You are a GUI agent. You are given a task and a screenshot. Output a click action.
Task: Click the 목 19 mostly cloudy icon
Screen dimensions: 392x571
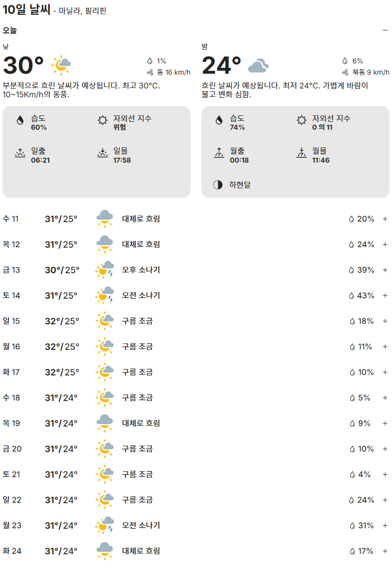pos(105,423)
